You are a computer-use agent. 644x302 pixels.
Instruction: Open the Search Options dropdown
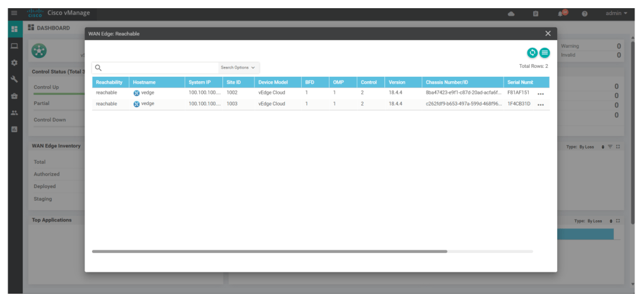(238, 67)
